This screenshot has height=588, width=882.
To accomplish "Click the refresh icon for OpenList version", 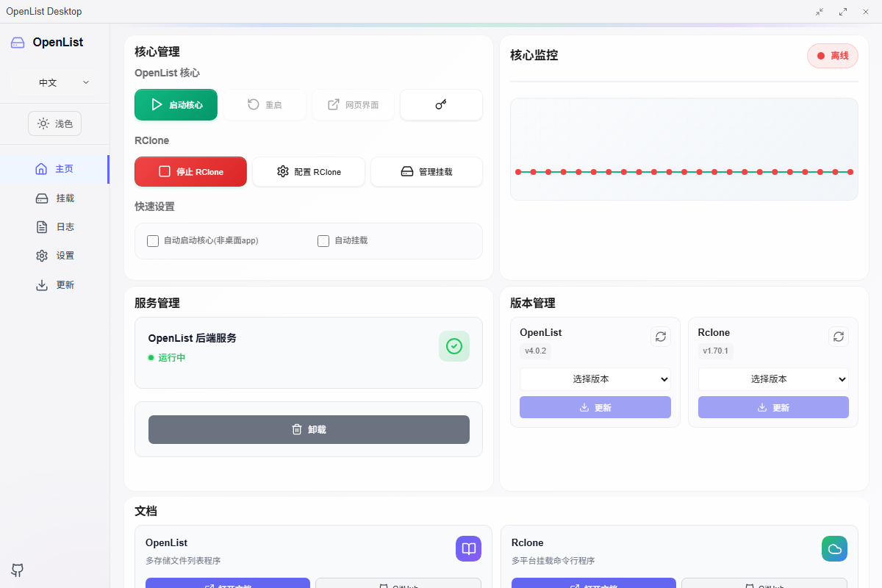I will [660, 336].
